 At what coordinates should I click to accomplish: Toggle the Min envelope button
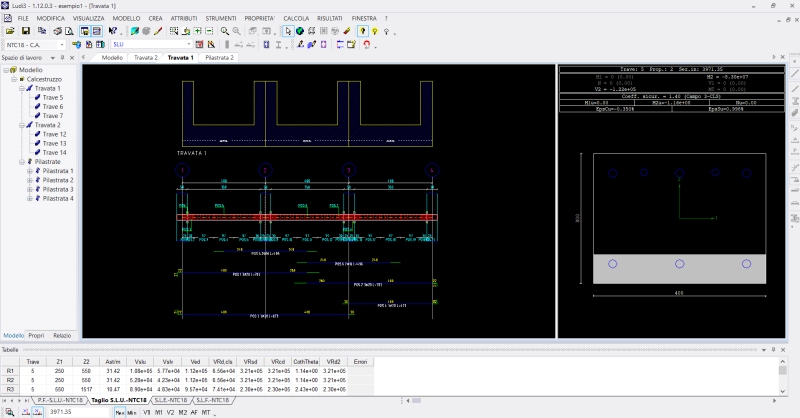(133, 412)
